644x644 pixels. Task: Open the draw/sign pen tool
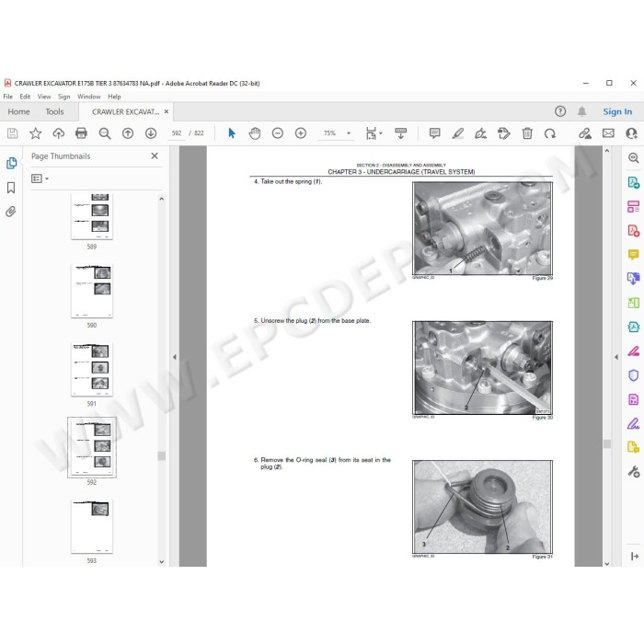point(480,133)
